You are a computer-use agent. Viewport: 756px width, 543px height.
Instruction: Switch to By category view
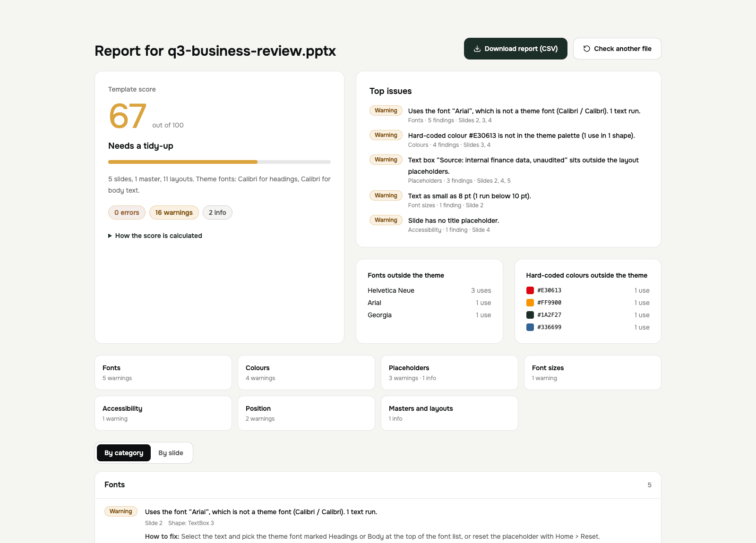click(124, 453)
